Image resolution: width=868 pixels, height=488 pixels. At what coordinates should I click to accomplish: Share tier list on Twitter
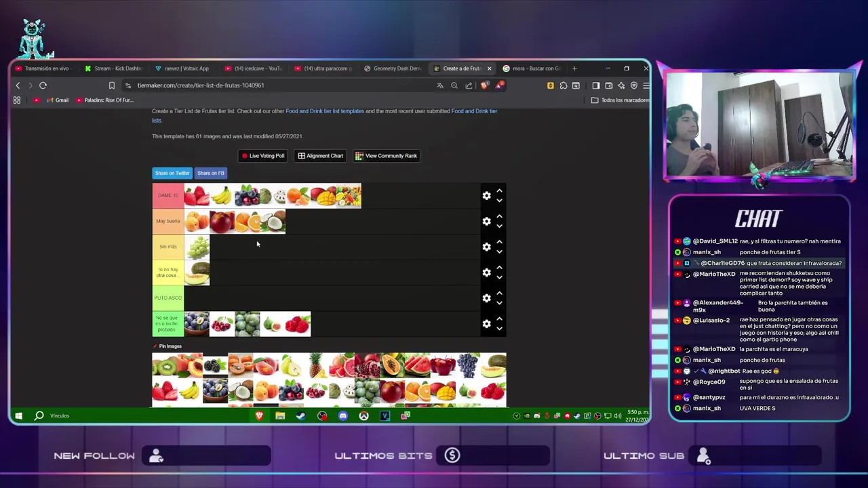(x=172, y=173)
